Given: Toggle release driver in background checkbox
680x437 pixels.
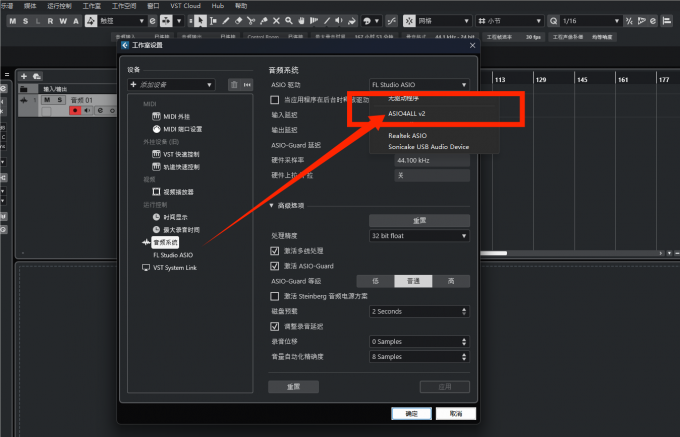Looking at the screenshot, I should click(x=275, y=100).
